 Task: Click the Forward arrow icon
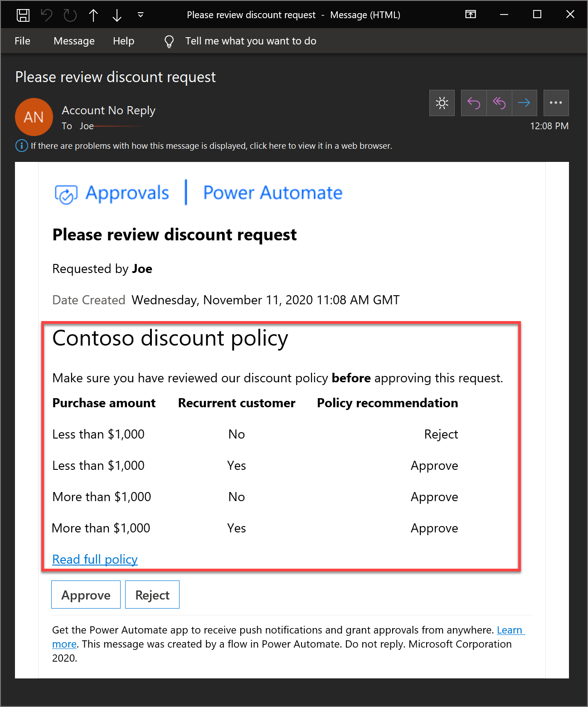(x=525, y=103)
